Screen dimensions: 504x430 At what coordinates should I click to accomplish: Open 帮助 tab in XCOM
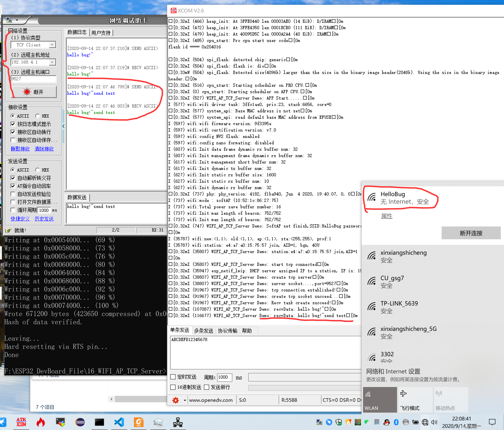pos(247,330)
